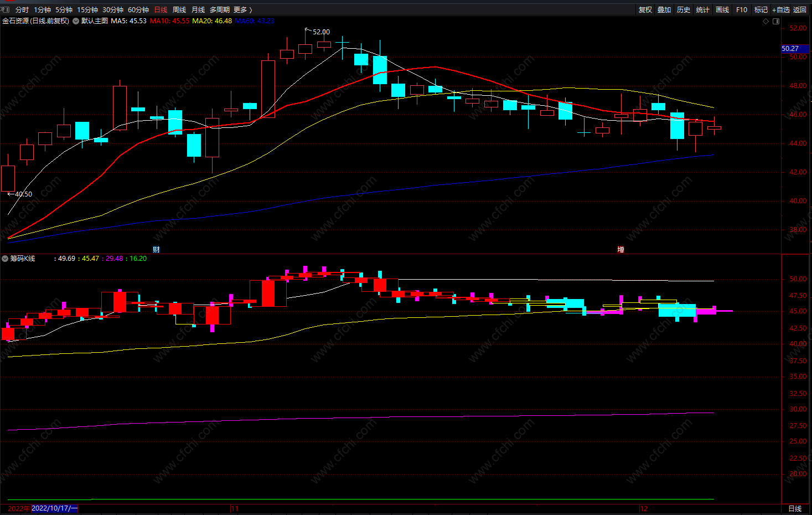Open the 筹码K线 indicator dropdown arrow
This screenshot has height=515, width=812.
click(x=6, y=259)
